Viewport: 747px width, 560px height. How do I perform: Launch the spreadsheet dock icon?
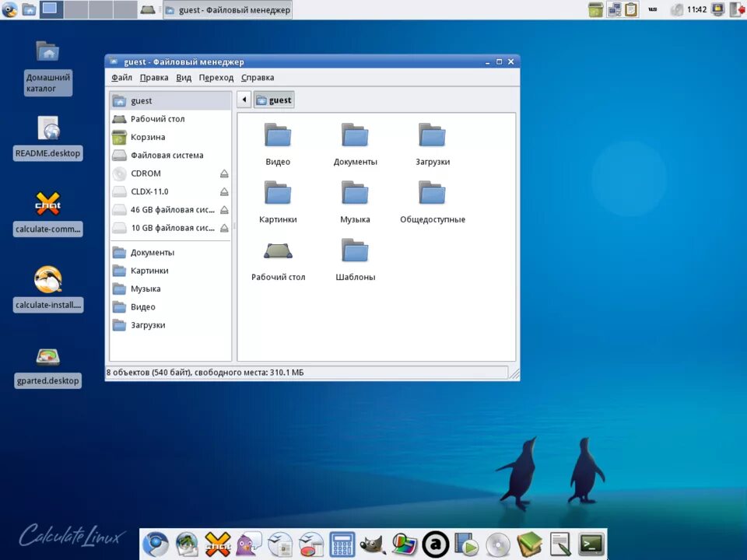coord(311,544)
